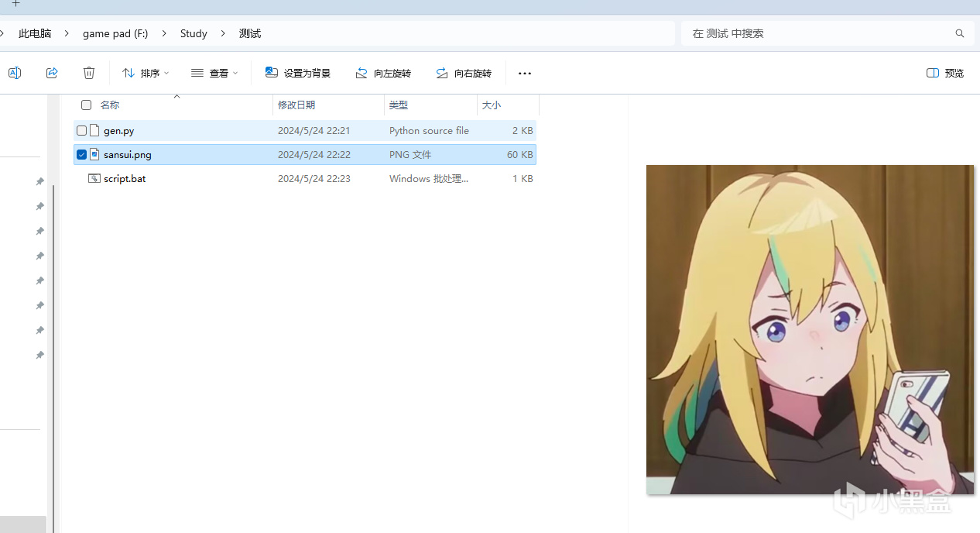Click Python source file type cell
Image resolution: width=980 pixels, height=533 pixels.
429,131
